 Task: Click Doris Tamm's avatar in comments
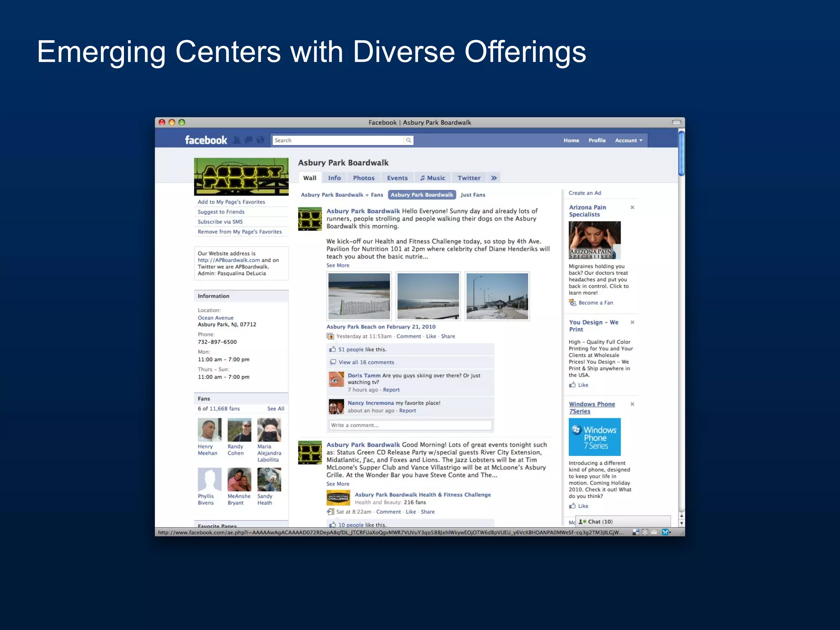coord(336,379)
